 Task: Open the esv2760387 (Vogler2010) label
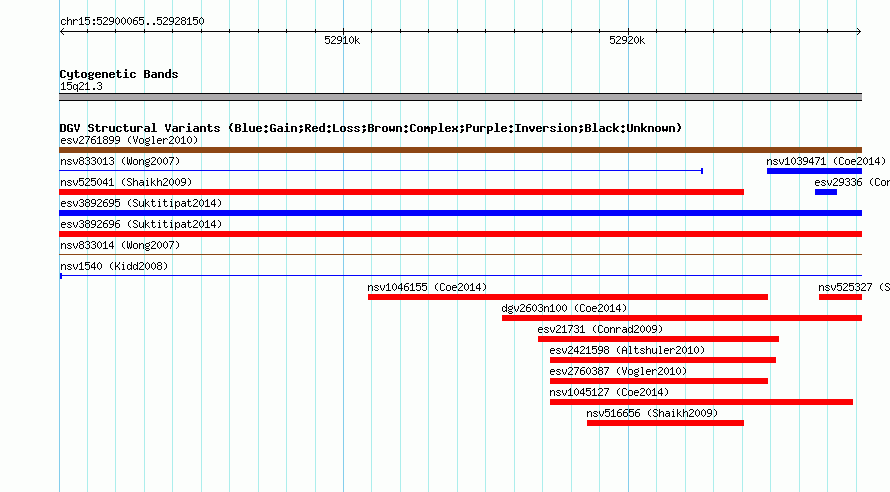618,371
